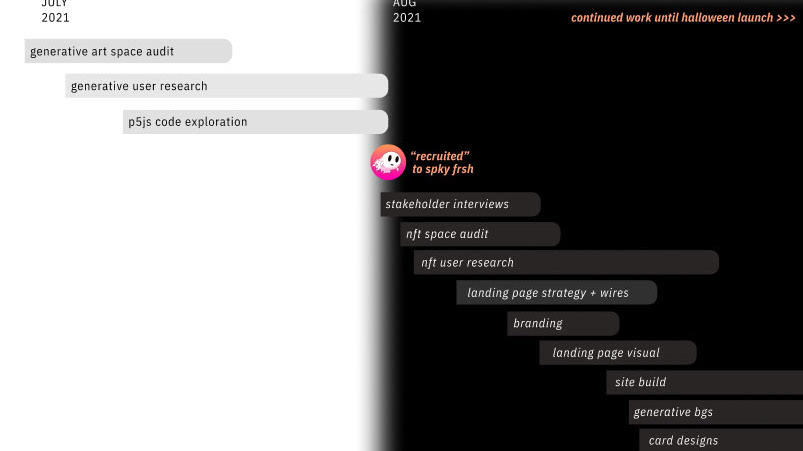Click the pink spky frsh mascot icon
The image size is (803, 451).
pos(388,162)
